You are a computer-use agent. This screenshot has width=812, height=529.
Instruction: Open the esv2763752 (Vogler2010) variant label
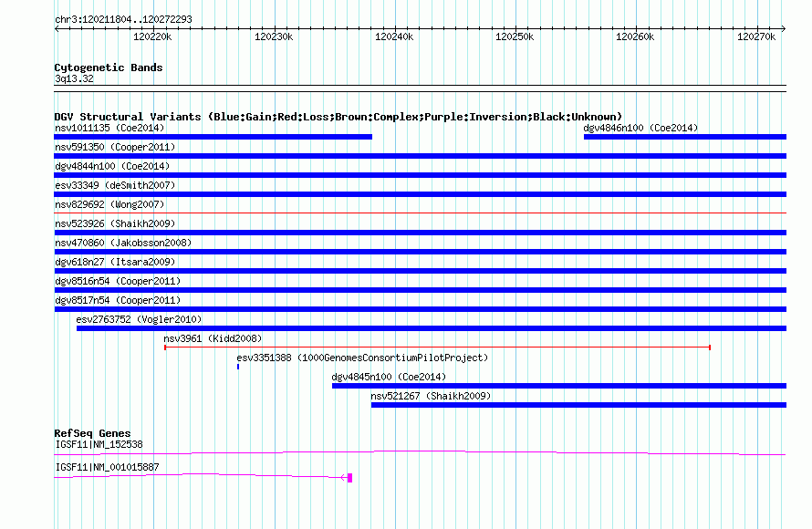[x=139, y=319]
